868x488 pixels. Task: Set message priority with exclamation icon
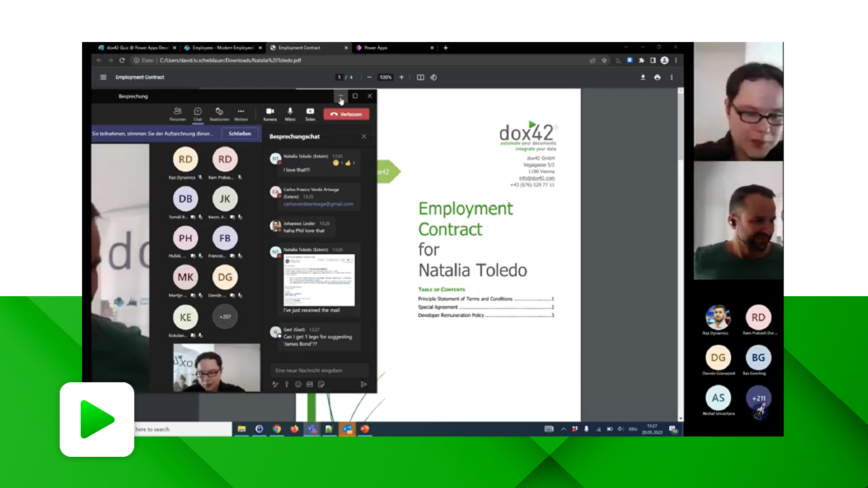coord(287,384)
